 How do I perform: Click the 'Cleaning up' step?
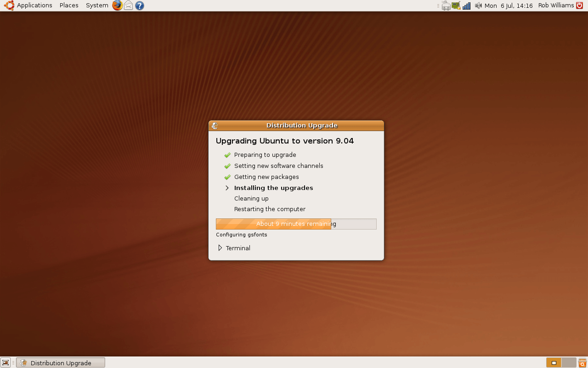[x=251, y=199]
